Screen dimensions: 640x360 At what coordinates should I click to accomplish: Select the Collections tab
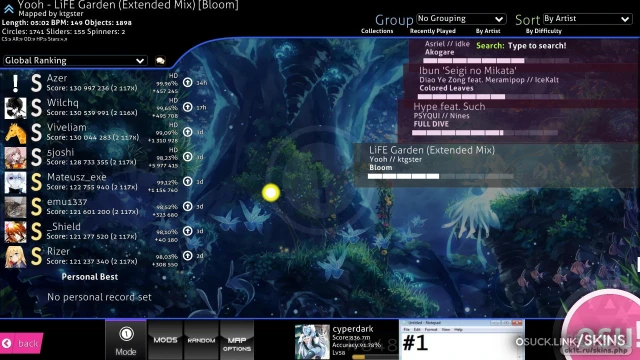tap(377, 31)
